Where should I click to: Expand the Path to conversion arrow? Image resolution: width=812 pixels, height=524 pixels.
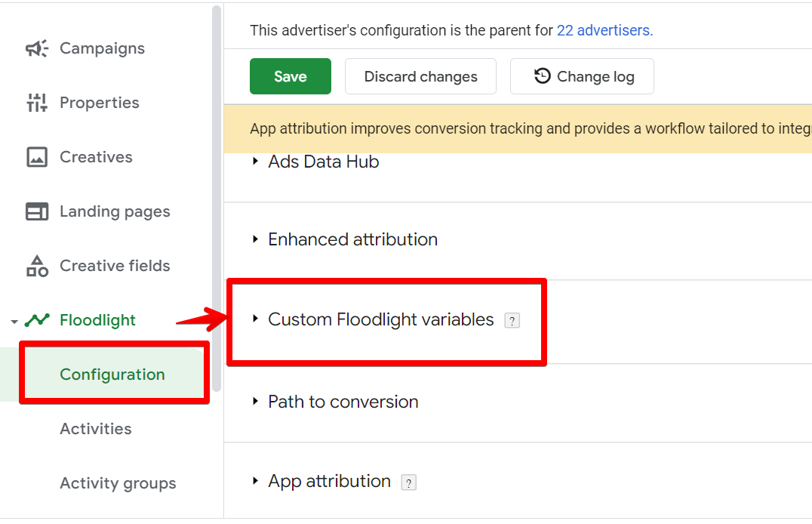(255, 401)
